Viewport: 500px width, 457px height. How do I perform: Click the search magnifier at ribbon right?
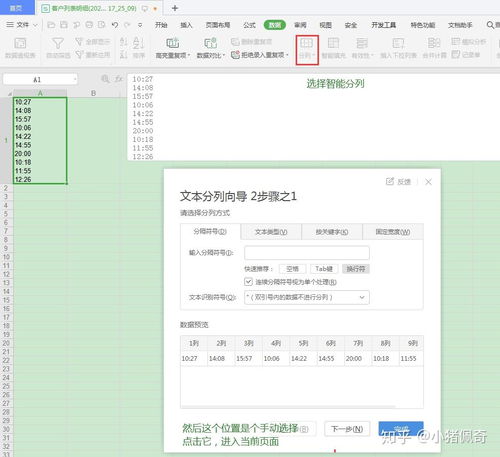coord(490,25)
